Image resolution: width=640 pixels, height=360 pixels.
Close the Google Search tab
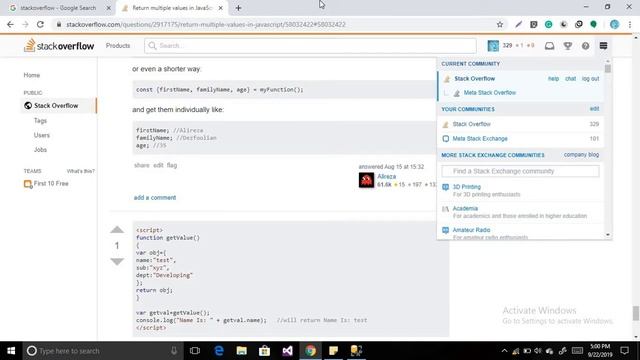pos(109,8)
